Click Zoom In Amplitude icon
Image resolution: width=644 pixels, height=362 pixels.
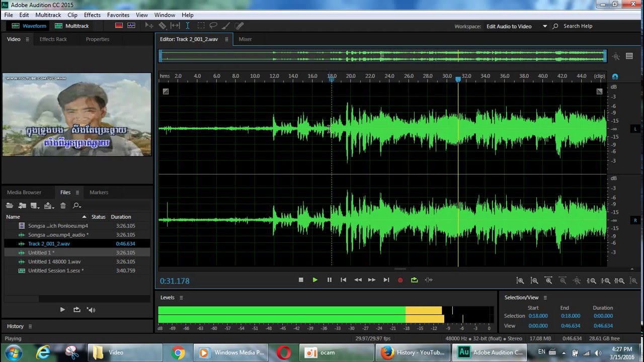point(520,281)
